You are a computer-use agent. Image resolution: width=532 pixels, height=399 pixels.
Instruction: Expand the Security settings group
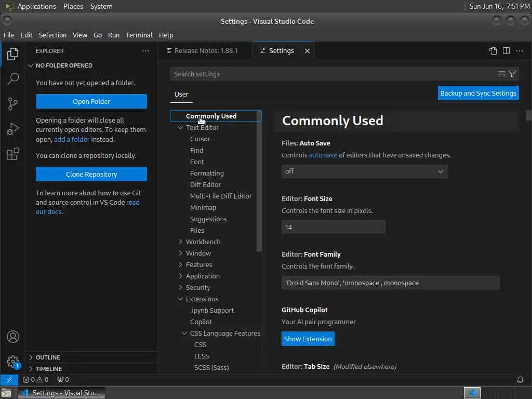point(180,287)
